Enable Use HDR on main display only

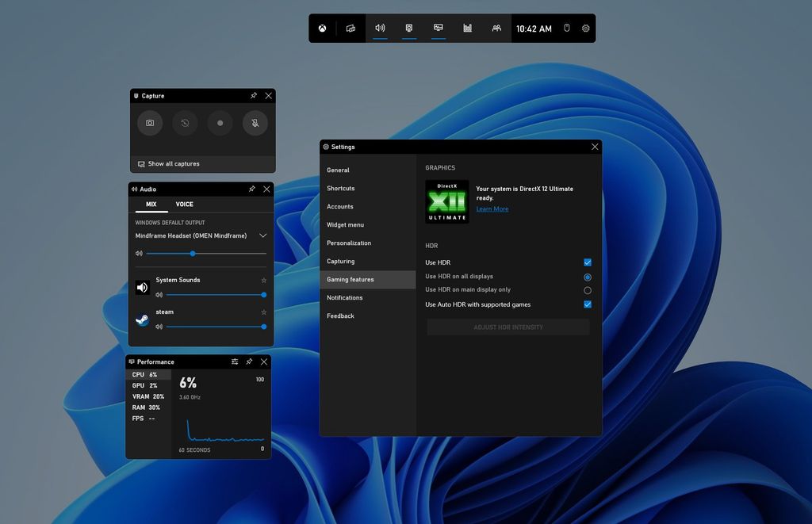588,290
